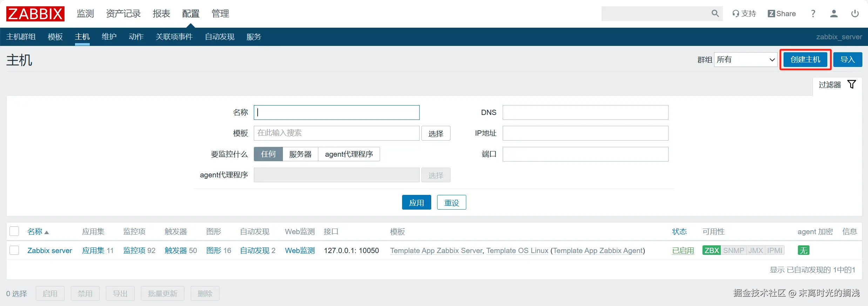Select 服务器 monitoring option
The image size is (868, 306).
[300, 154]
